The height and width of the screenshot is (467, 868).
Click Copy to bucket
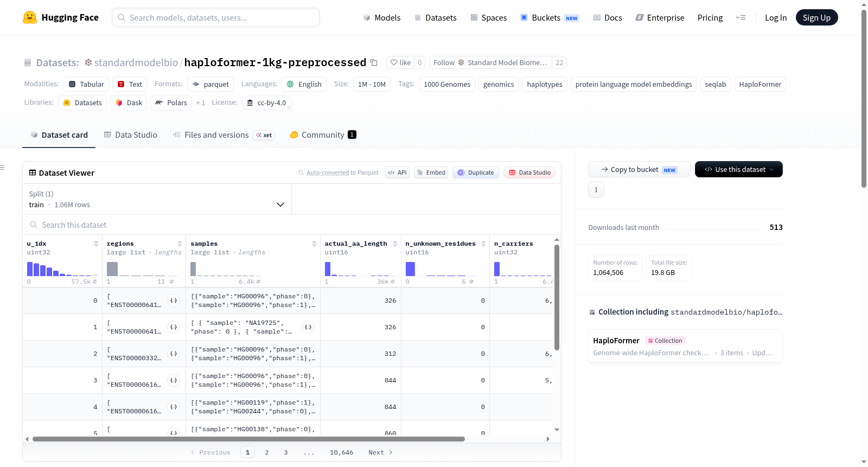639,169
